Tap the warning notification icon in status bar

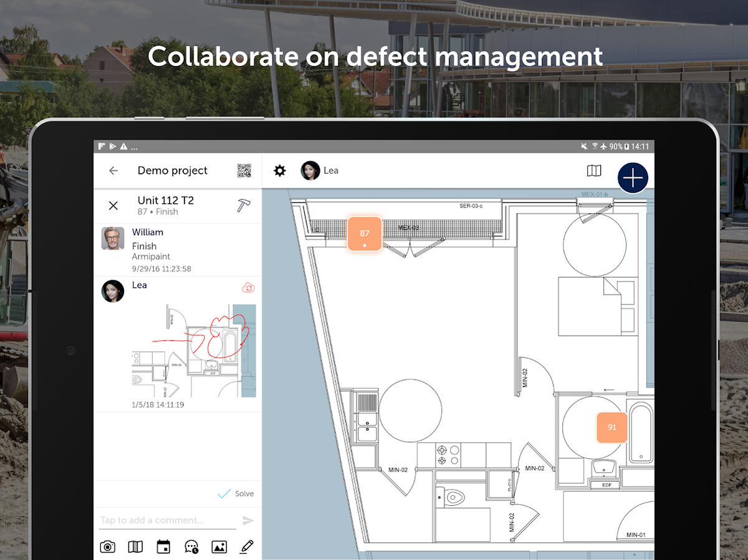pos(123,146)
